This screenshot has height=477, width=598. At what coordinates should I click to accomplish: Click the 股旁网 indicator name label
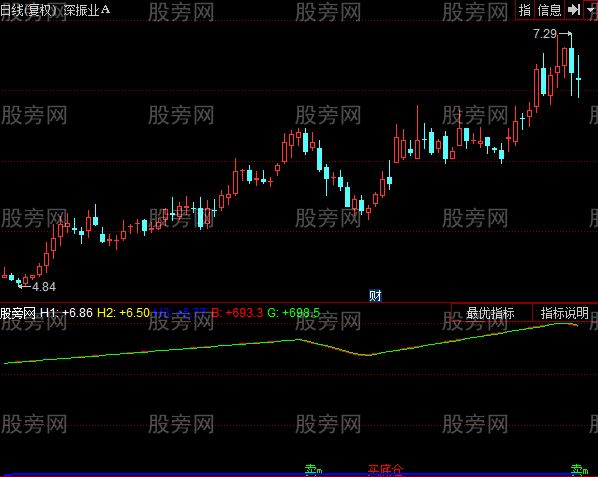[18, 313]
